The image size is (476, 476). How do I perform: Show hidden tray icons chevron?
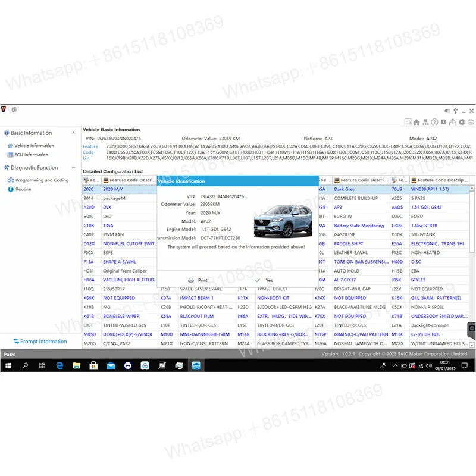(x=395, y=365)
